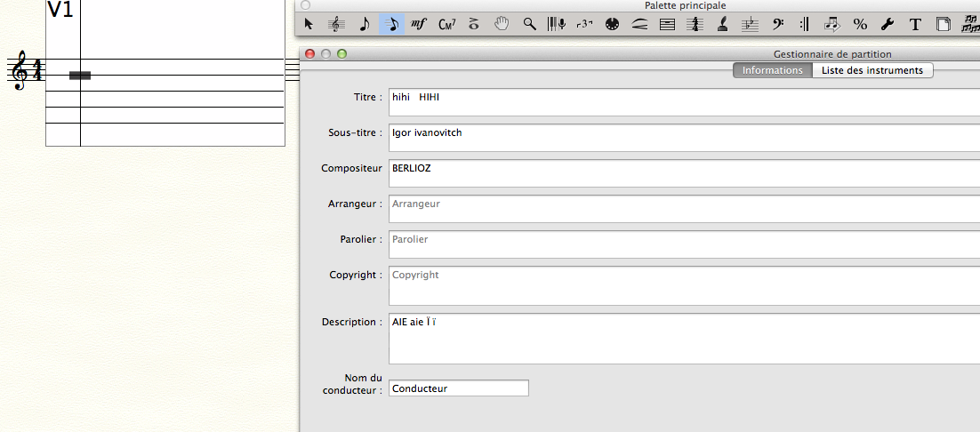This screenshot has width=980, height=432.
Task: Select the highlighted speedy note entry tool
Action: 391,25
